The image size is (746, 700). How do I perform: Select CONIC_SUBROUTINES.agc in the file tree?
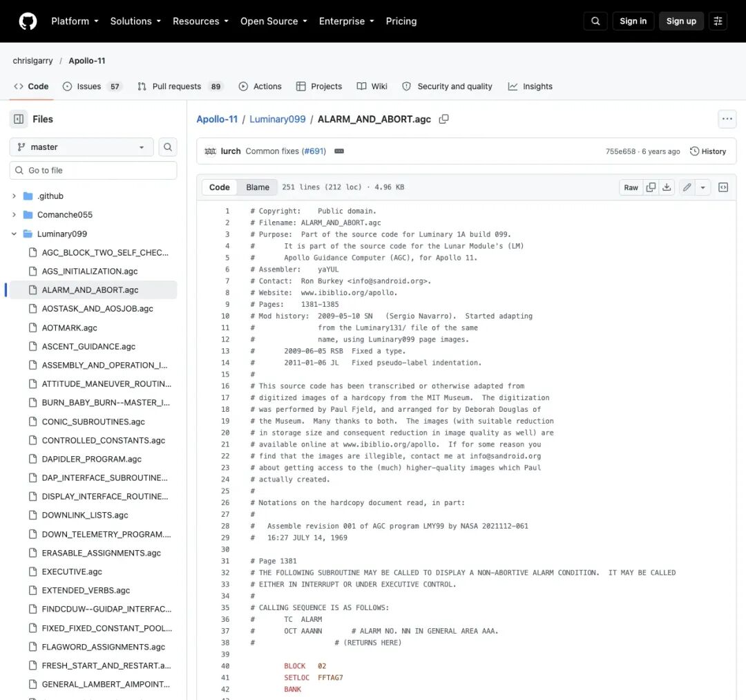93,422
